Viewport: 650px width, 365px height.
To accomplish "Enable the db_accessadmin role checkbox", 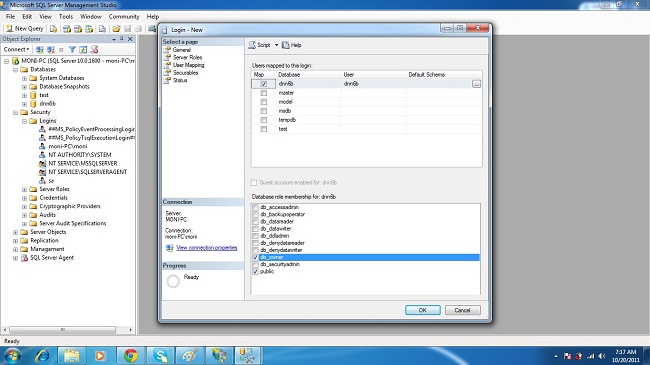I will tap(255, 207).
